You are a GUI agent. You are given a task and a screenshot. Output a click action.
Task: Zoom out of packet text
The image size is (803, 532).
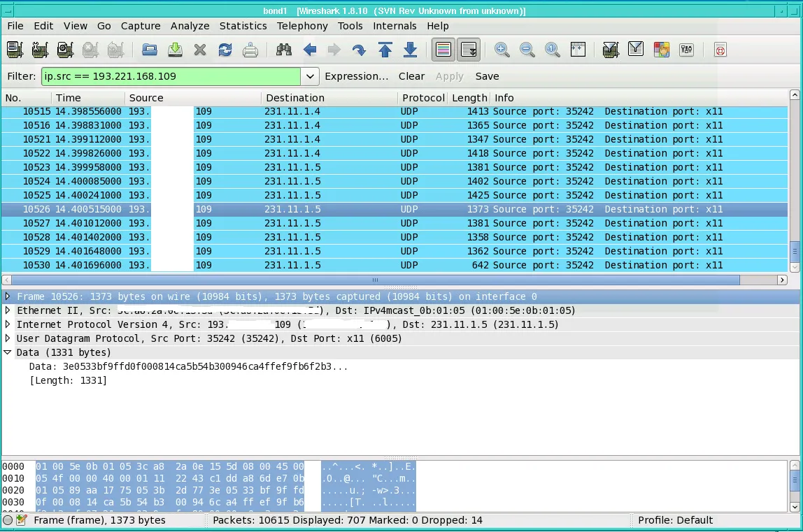coord(527,50)
